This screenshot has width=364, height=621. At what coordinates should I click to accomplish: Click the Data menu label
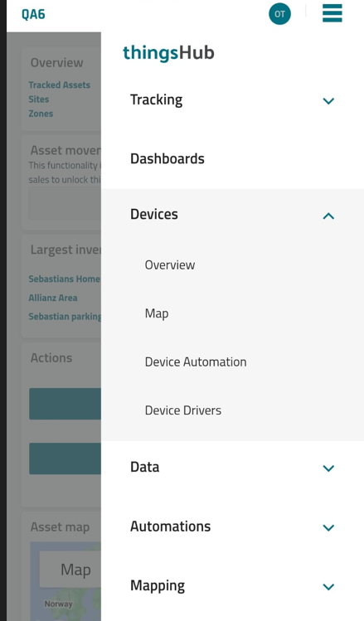click(x=145, y=467)
